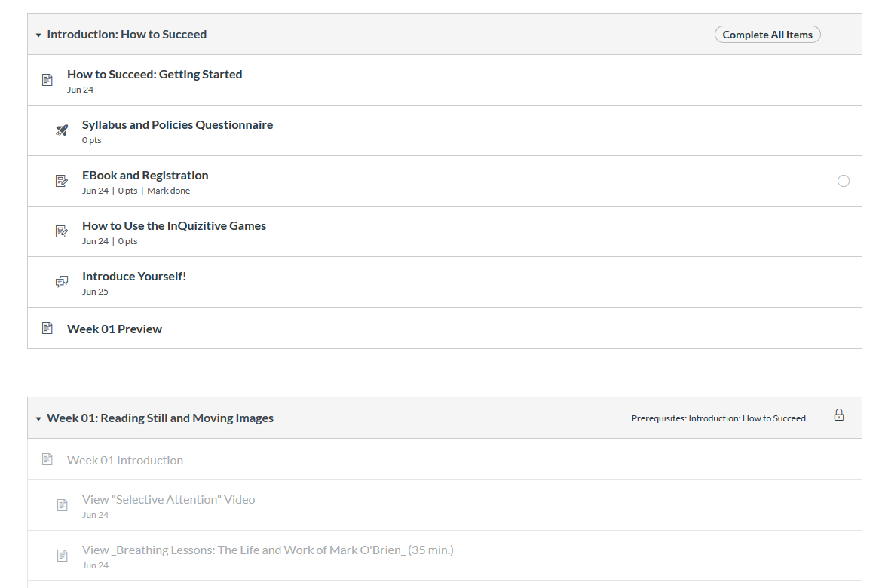Viewport: 882px width, 588px height.
Task: Click the rocket quiz icon beside Syllabus and Policies Questionnaire
Action: click(x=62, y=130)
